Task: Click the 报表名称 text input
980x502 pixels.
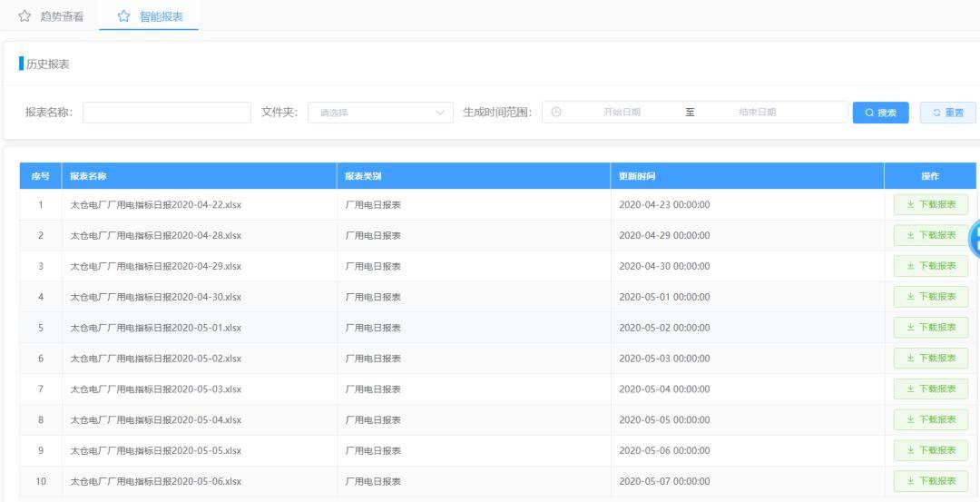Action: pyautogui.click(x=166, y=113)
